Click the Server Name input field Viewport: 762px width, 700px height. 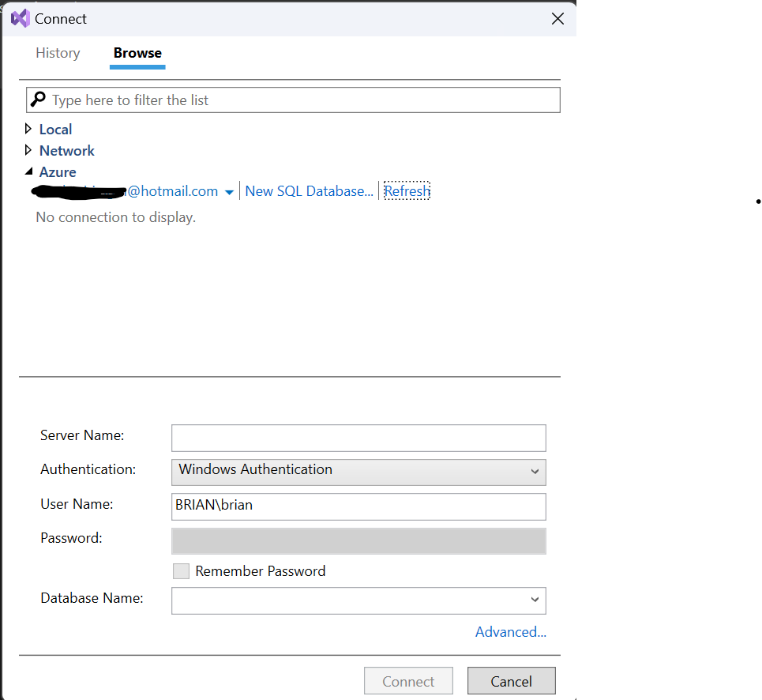(358, 438)
